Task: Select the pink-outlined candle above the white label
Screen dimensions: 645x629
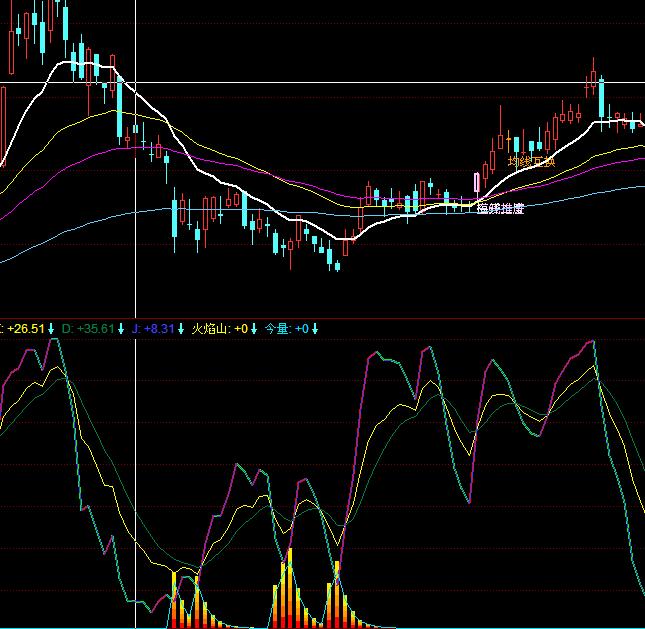Action: click(x=476, y=182)
